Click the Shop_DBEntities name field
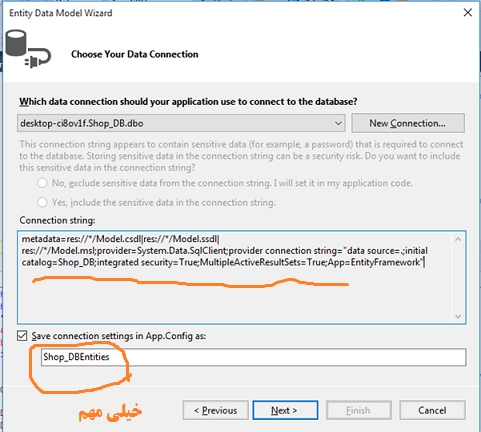481x432 pixels. pyautogui.click(x=253, y=357)
